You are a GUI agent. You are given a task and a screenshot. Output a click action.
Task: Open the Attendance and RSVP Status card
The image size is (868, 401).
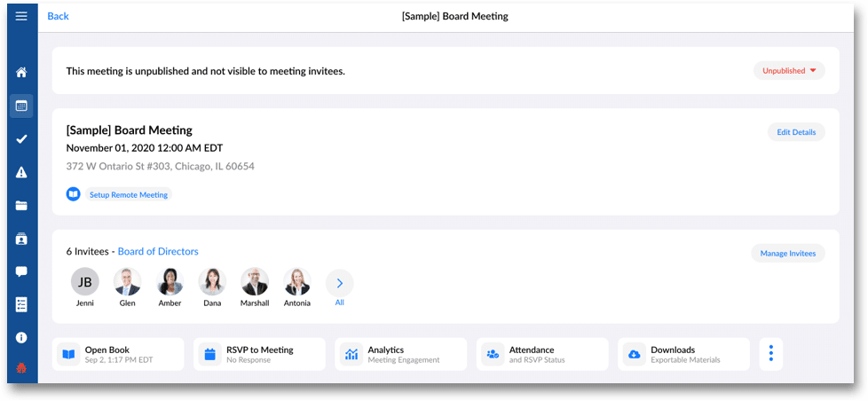pos(542,354)
